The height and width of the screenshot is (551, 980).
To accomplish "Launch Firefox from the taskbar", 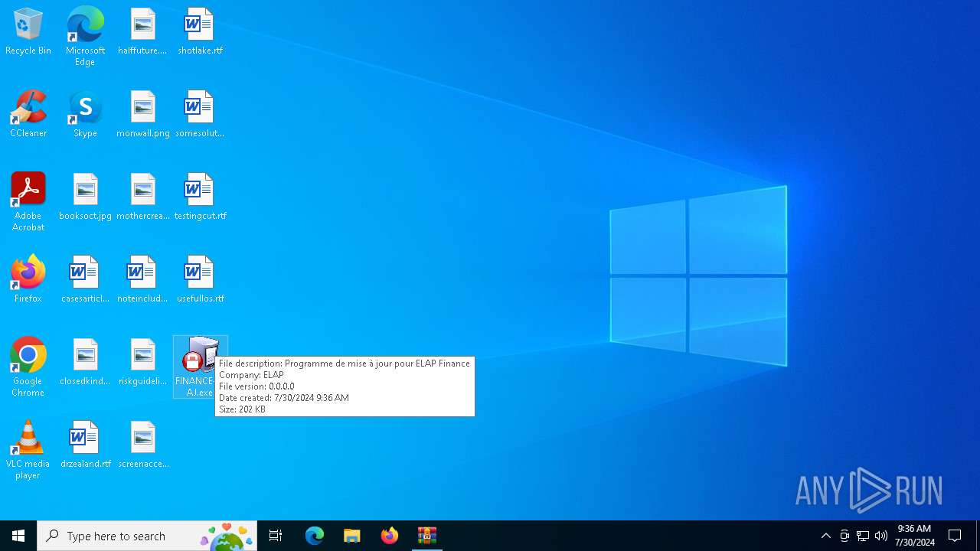I will click(390, 536).
